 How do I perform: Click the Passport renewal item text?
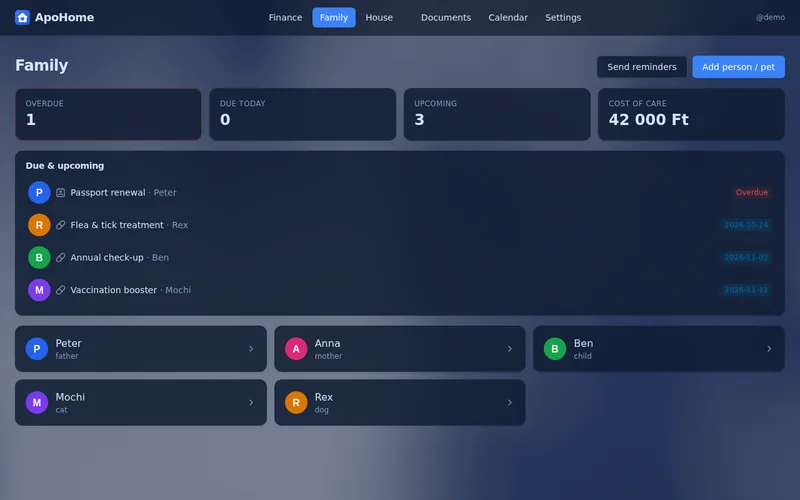point(108,192)
